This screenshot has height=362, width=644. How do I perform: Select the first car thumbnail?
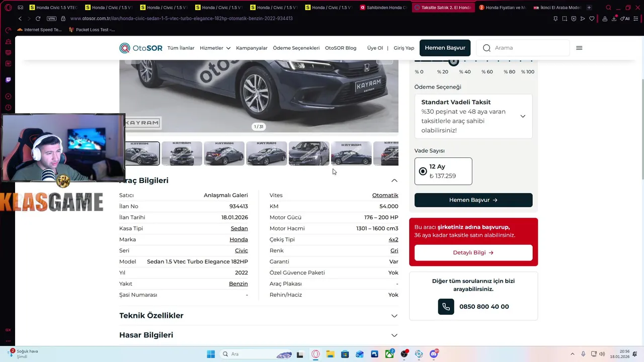tap(142, 153)
